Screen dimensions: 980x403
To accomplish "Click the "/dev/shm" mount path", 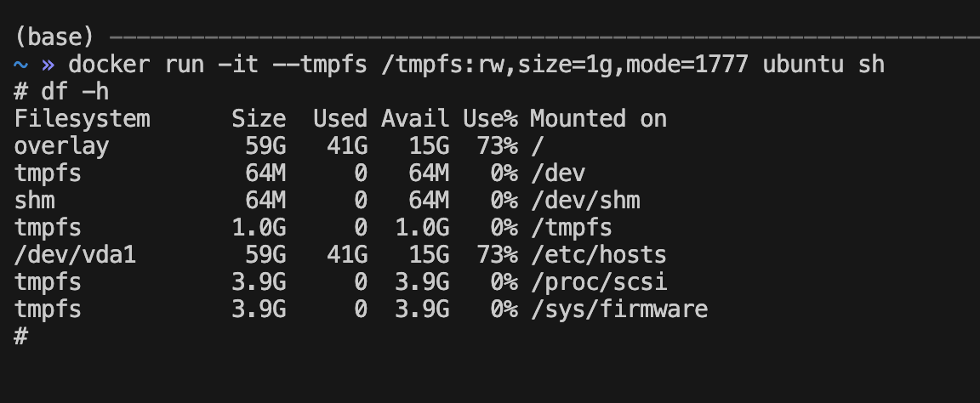I will pyautogui.click(x=584, y=201).
